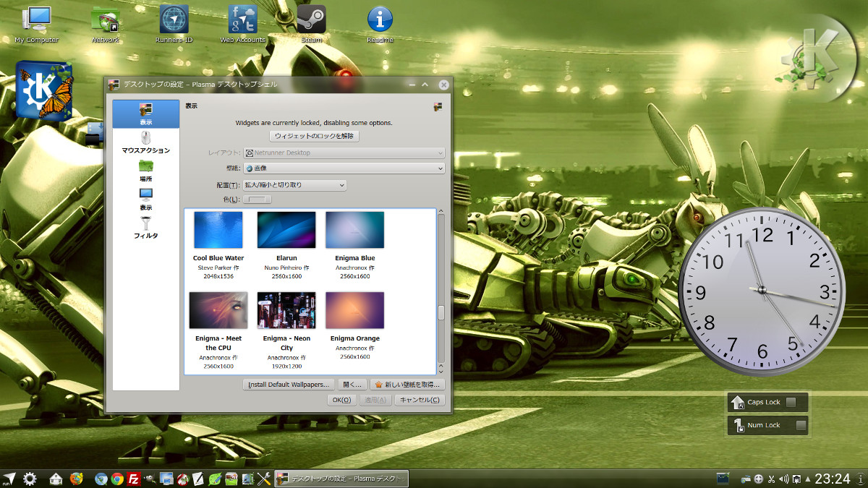
Task: Select the Elarun wallpaper thumbnail
Action: [286, 231]
